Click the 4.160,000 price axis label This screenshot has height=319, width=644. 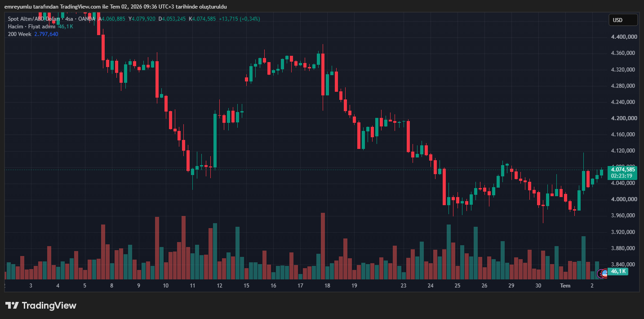624,135
